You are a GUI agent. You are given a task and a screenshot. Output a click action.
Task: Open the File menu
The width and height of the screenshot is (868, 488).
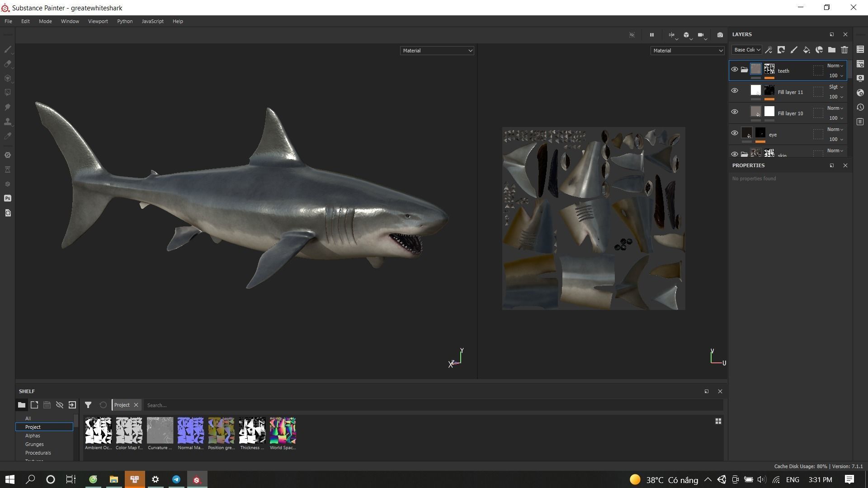(8, 21)
